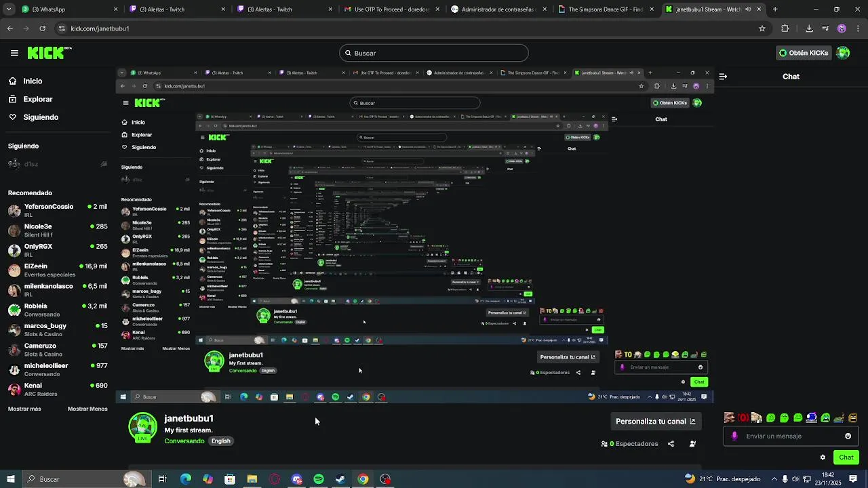Open Siguiendo in Kick sidebar

click(x=41, y=117)
